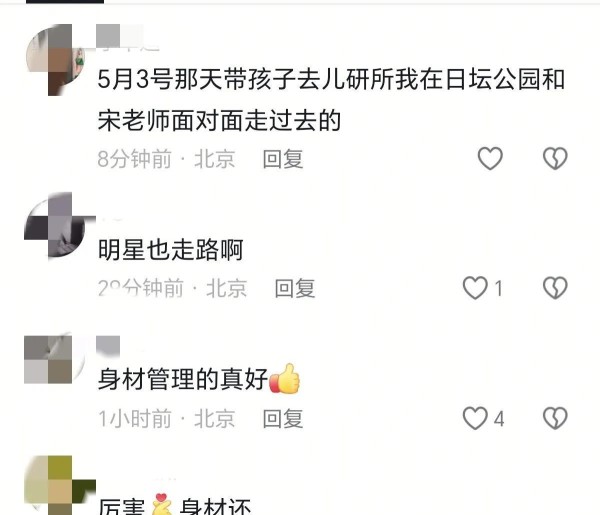Select the partially visible 厉害 comment
The width and height of the screenshot is (600, 515).
tap(174, 506)
